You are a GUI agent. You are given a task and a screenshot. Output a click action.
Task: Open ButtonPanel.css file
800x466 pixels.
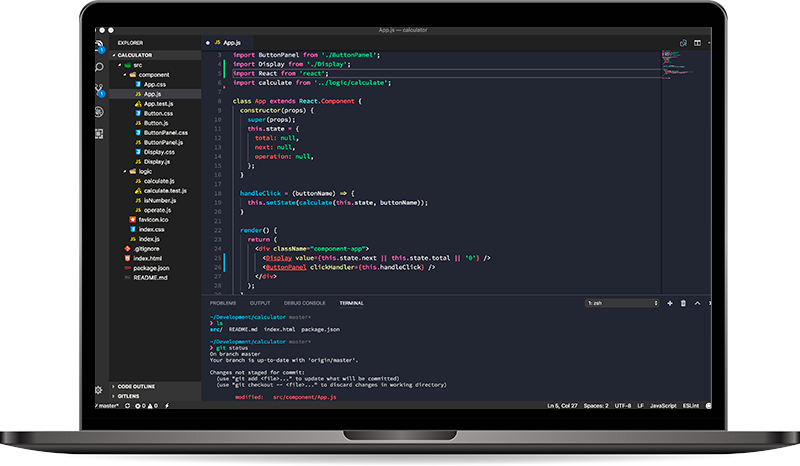pyautogui.click(x=155, y=133)
